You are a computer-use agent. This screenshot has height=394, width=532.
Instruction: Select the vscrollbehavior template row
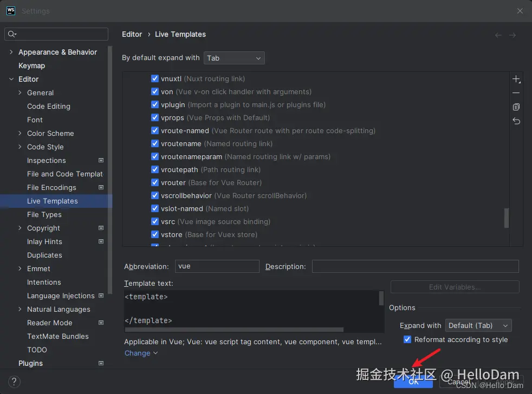pos(234,195)
